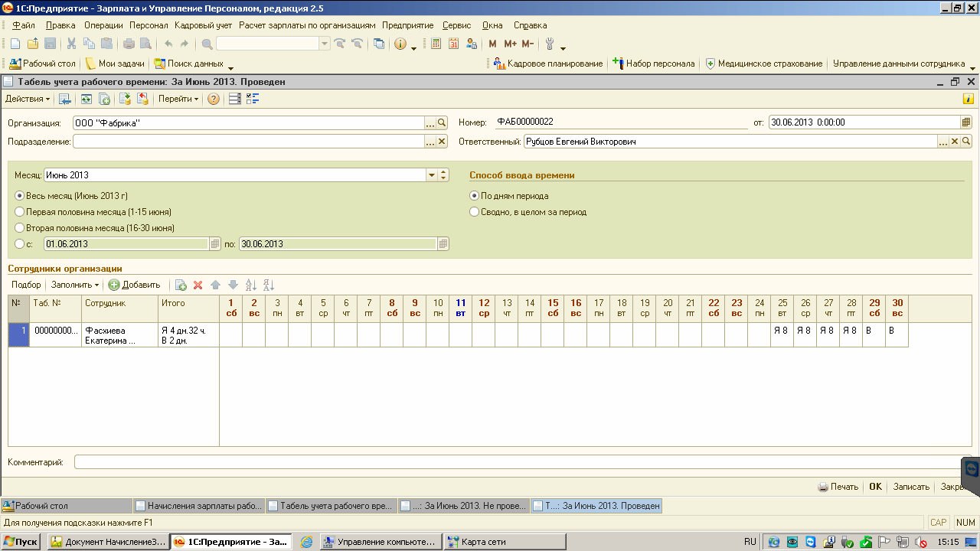Open the Кадровый учет menu
Image resolution: width=980 pixels, height=551 pixels.
click(203, 25)
